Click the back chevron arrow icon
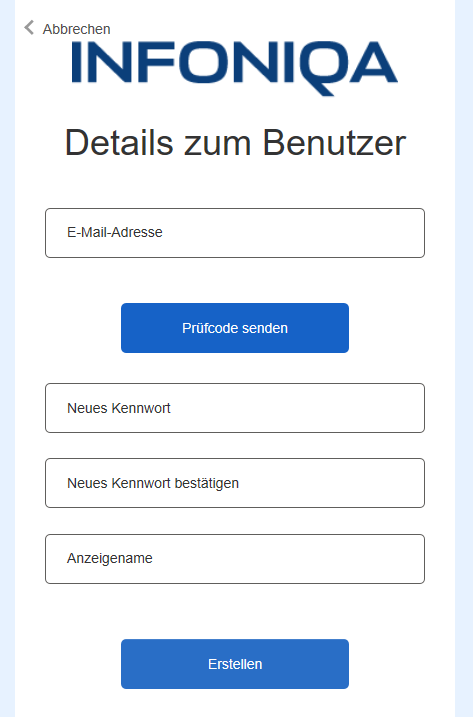The height and width of the screenshot is (717, 473). (29, 28)
